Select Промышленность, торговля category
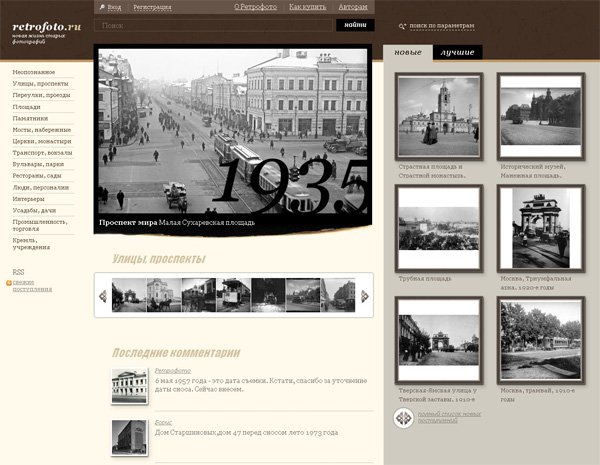 [40, 225]
